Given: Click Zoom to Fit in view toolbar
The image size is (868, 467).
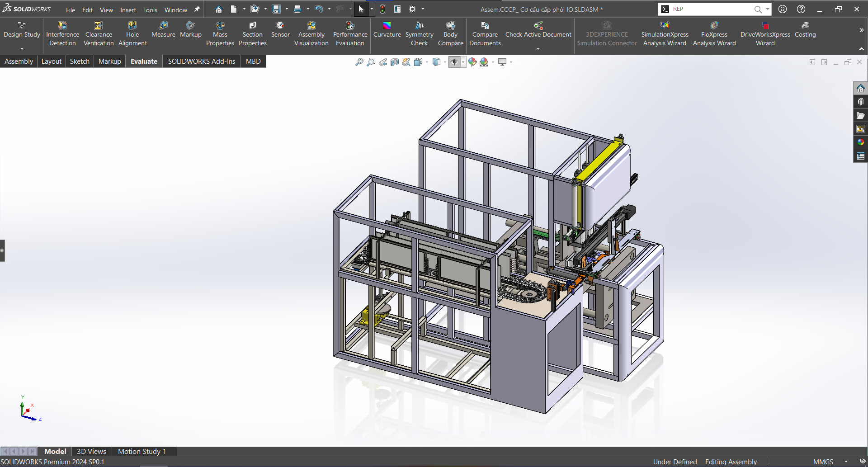Looking at the screenshot, I should (x=359, y=62).
